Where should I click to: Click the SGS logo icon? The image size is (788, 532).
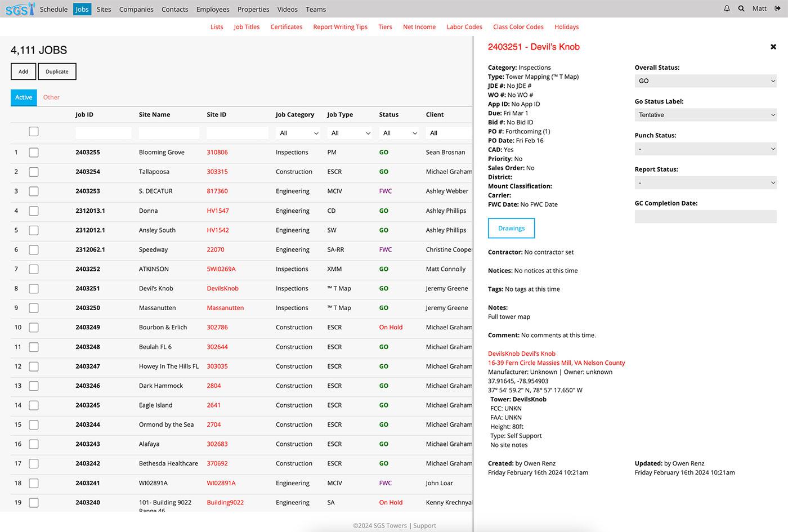pyautogui.click(x=19, y=9)
